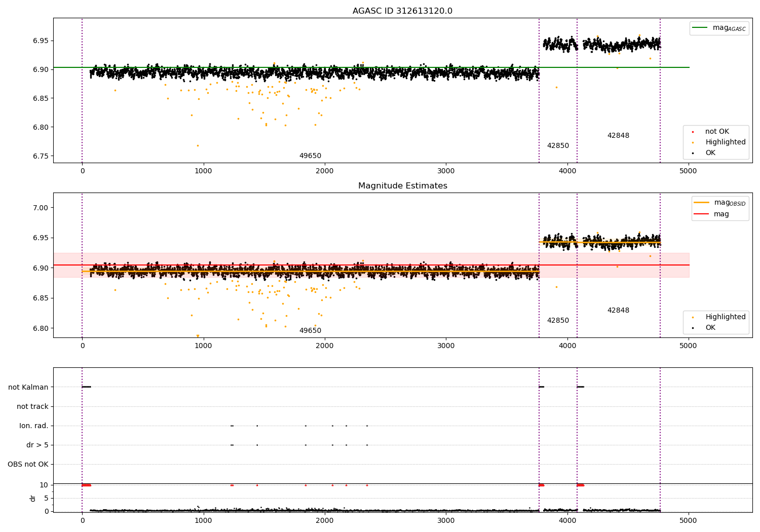Image resolution: width=760 pixels, height=532 pixels.
Task: Click the 'not Kalman' axis label
Action: point(28,388)
